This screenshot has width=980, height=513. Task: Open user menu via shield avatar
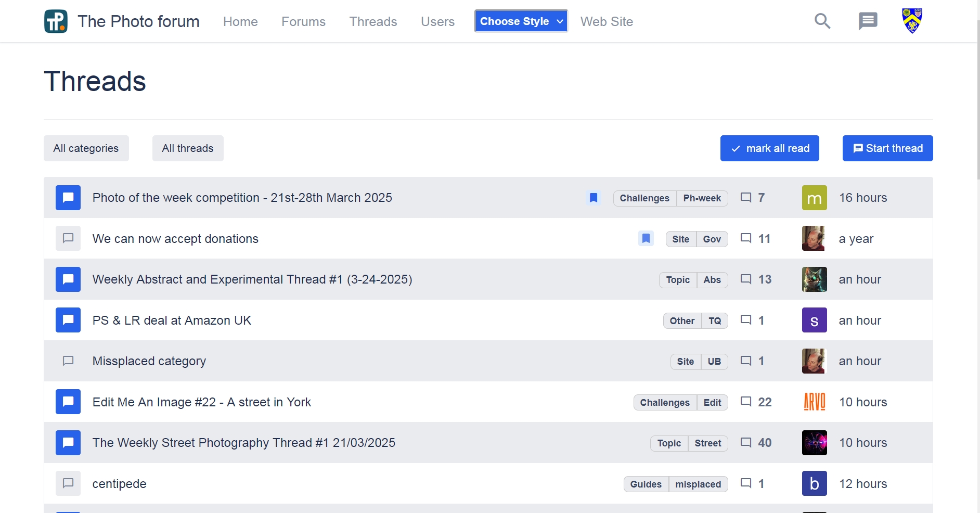tap(912, 21)
